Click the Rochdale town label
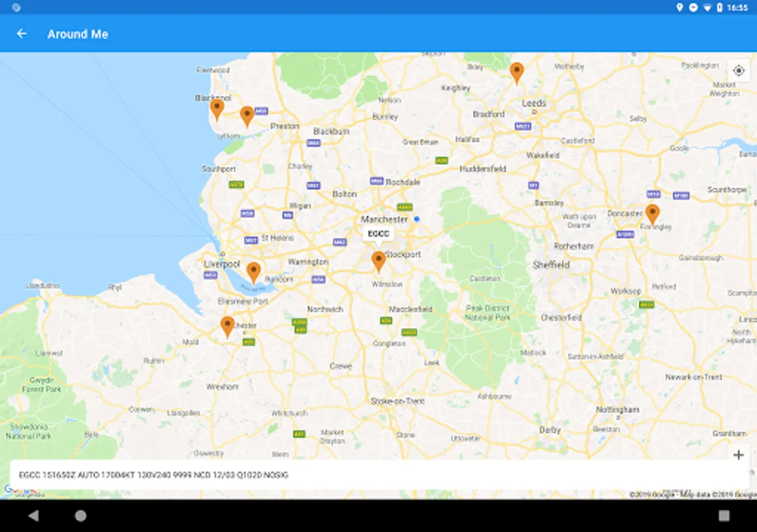The image size is (757, 532). (403, 182)
